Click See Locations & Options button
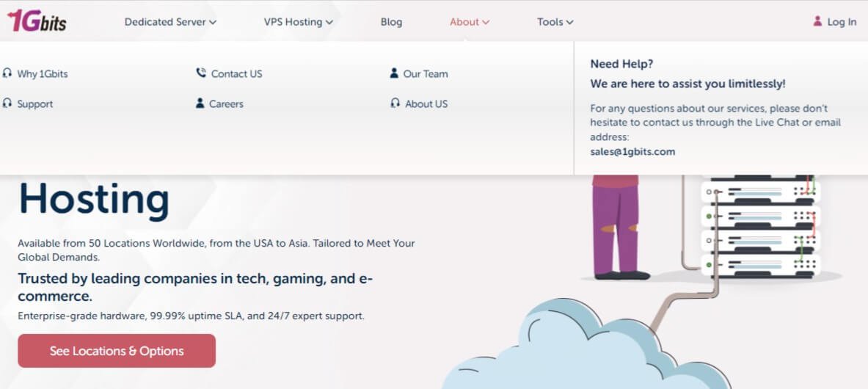This screenshot has height=389, width=868. click(x=117, y=351)
